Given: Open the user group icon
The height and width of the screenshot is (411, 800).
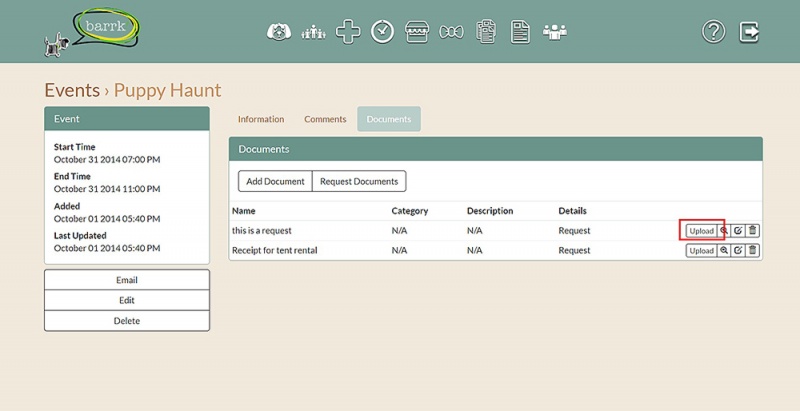Looking at the screenshot, I should [x=555, y=32].
